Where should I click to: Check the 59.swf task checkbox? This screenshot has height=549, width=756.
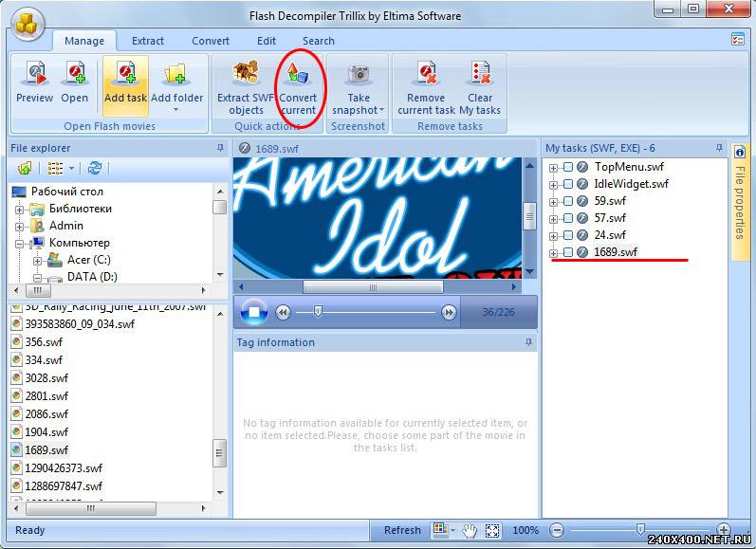pyautogui.click(x=568, y=201)
